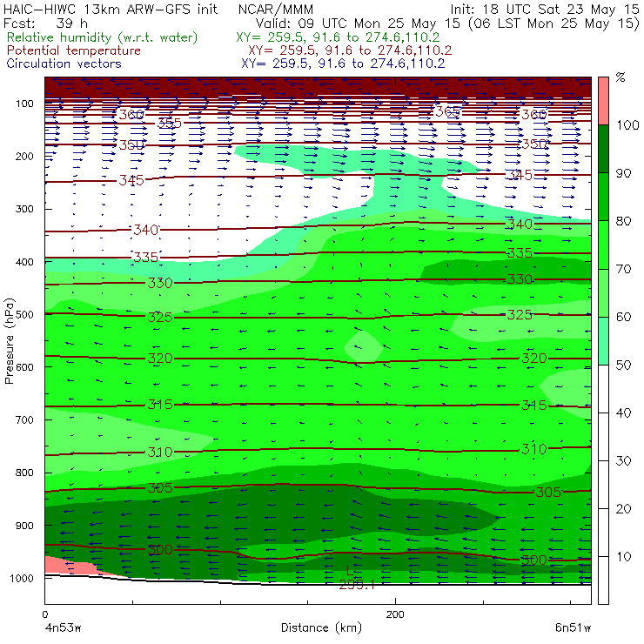Click the 60–70% light green colorbar segment
This screenshot has width=644, height=644.
click(603, 292)
